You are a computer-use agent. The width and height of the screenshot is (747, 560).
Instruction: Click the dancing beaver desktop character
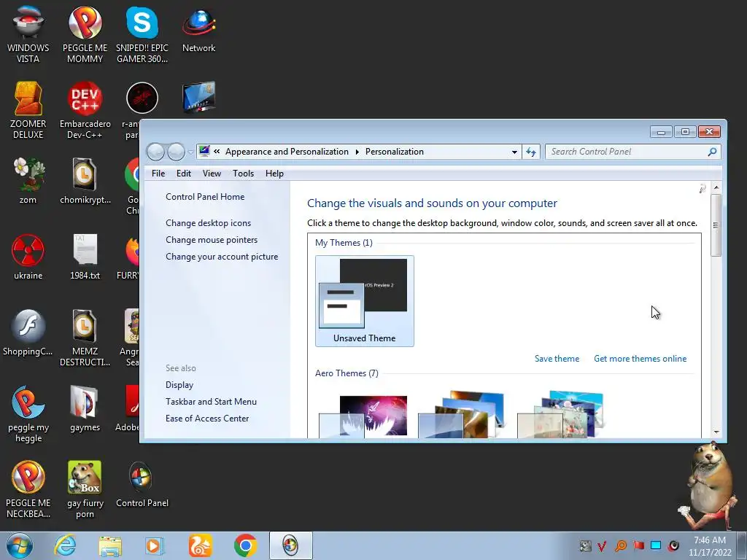pyautogui.click(x=708, y=485)
